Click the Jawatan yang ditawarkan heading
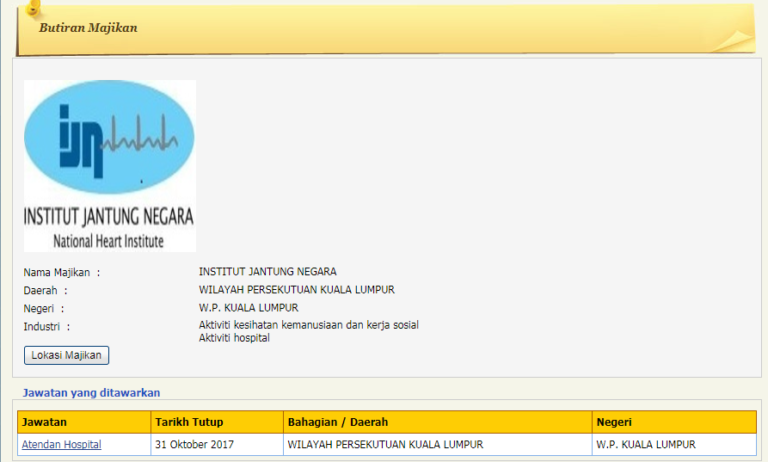 click(x=92, y=392)
